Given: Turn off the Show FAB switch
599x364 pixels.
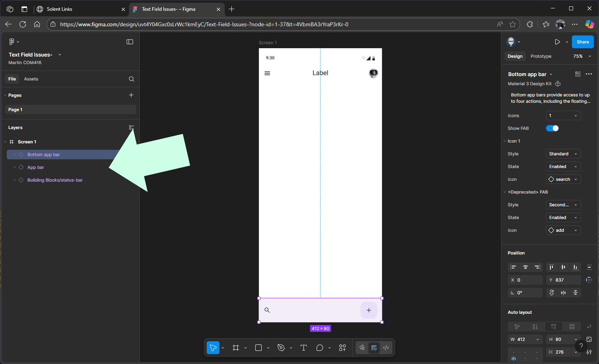Looking at the screenshot, I should coord(552,128).
